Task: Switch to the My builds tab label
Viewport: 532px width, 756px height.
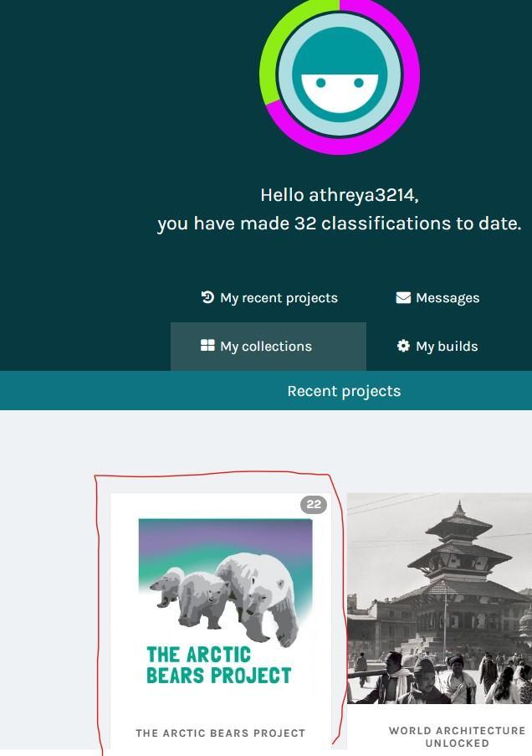Action: (x=447, y=346)
